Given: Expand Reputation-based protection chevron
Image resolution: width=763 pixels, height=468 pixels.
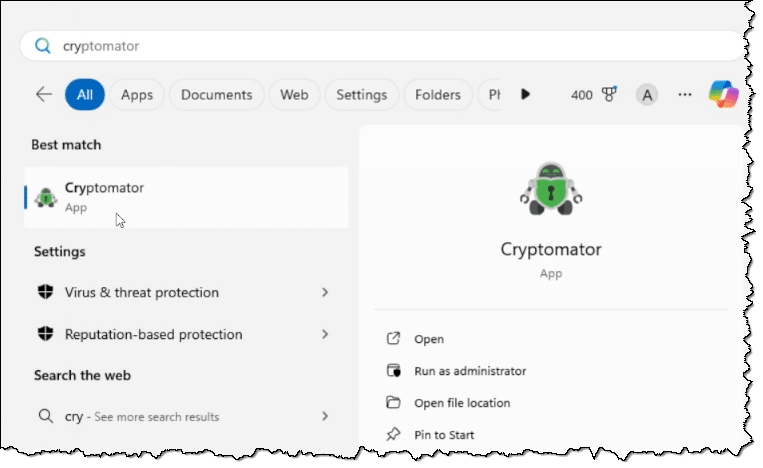Looking at the screenshot, I should [325, 334].
